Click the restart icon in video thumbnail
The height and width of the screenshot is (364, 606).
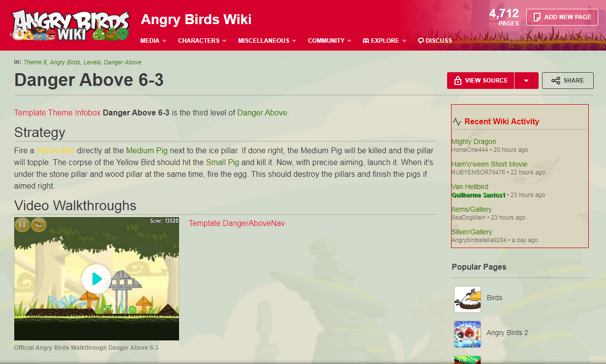pyautogui.click(x=39, y=225)
